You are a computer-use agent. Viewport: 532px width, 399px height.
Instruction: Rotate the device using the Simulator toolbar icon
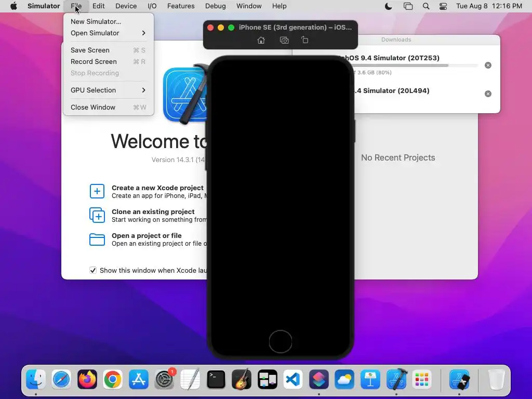(304, 40)
